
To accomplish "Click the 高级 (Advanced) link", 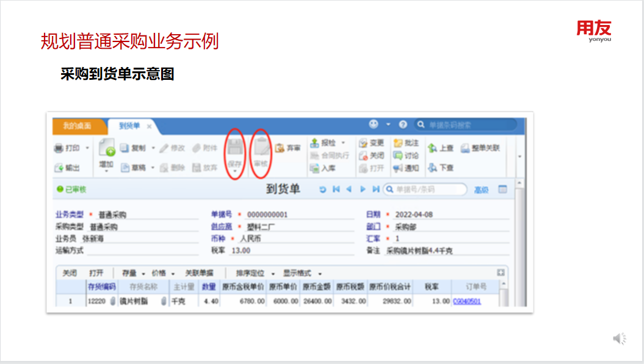I will click(x=482, y=190).
